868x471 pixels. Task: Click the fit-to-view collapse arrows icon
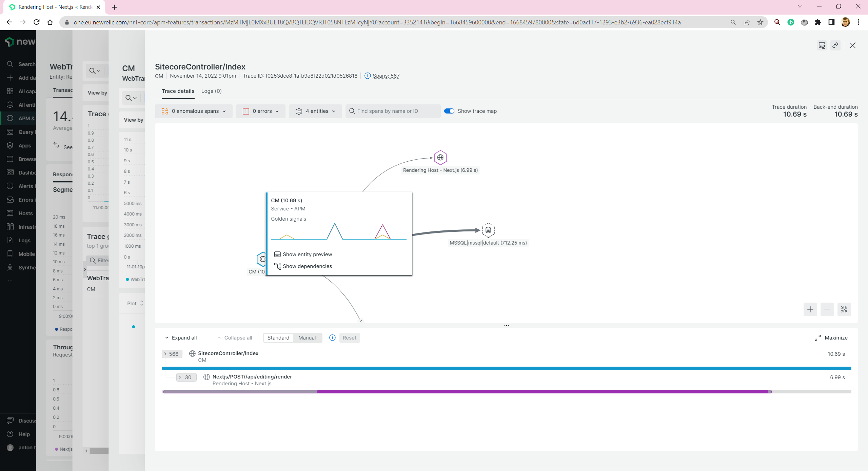pyautogui.click(x=844, y=309)
